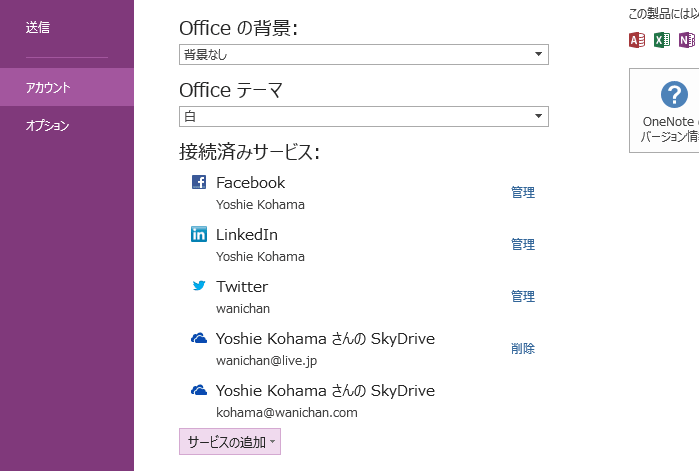Click the 接続済みサービス heading
This screenshot has width=699, height=471.
click(x=250, y=152)
